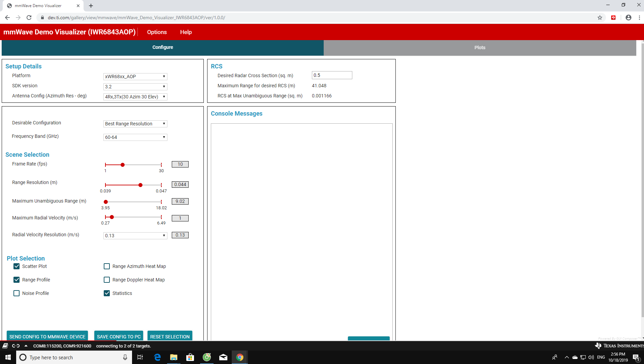Open the Antenna Config dropdown
This screenshot has width=644, height=364.
point(135,97)
